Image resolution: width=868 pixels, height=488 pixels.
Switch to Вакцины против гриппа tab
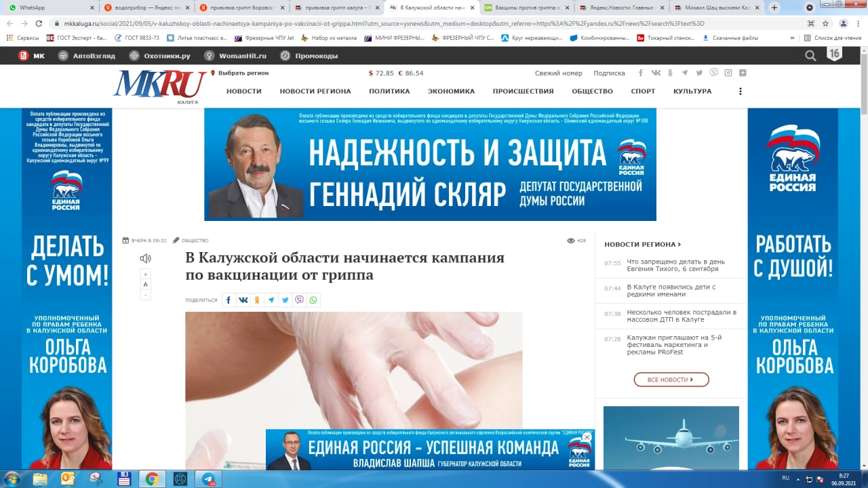(x=526, y=7)
